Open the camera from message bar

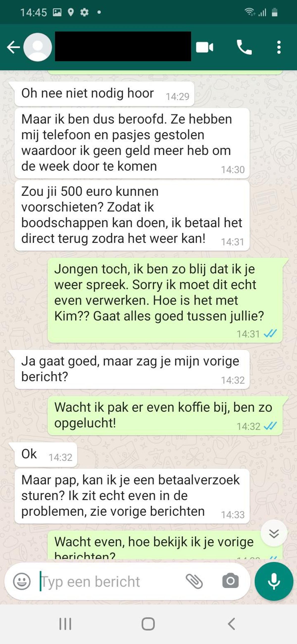point(230,581)
